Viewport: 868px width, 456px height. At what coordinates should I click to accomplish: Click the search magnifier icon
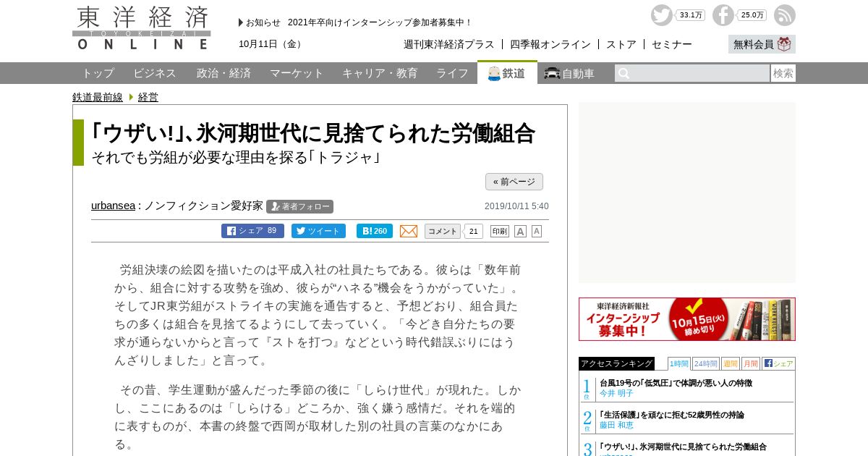click(x=624, y=73)
